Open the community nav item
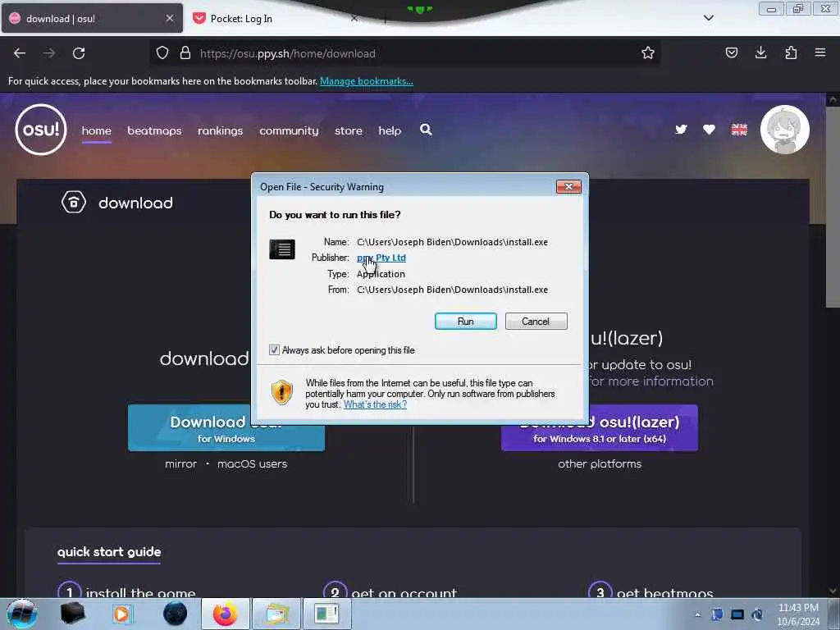The width and height of the screenshot is (840, 630). pos(289,130)
